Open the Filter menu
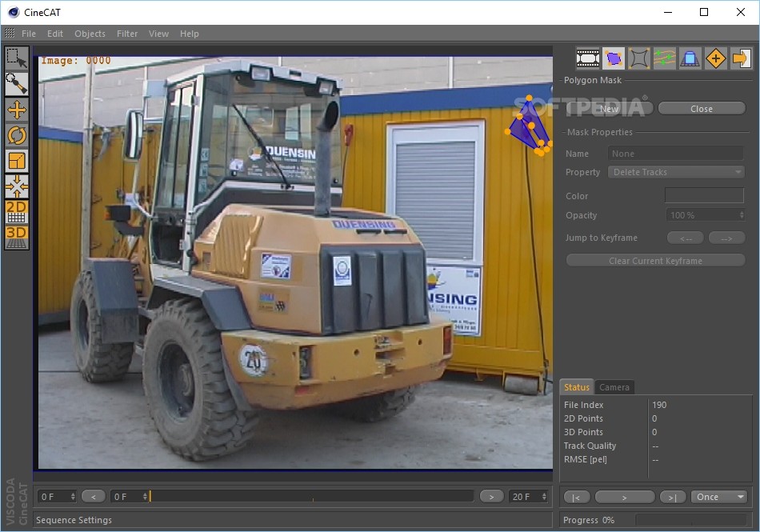This screenshot has height=532, width=760. [x=127, y=34]
